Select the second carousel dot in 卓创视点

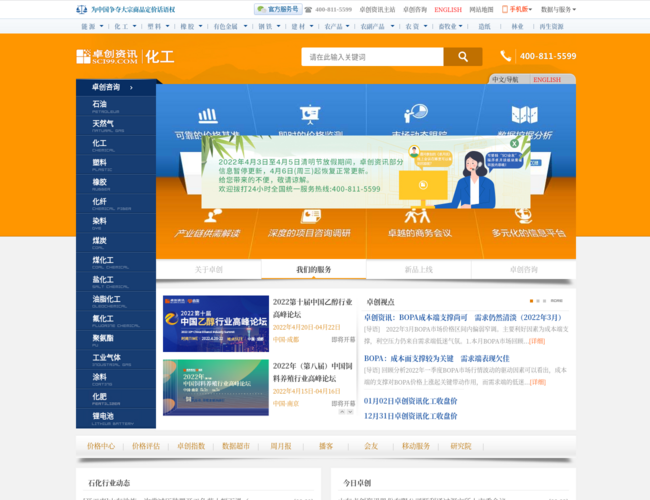point(538,301)
